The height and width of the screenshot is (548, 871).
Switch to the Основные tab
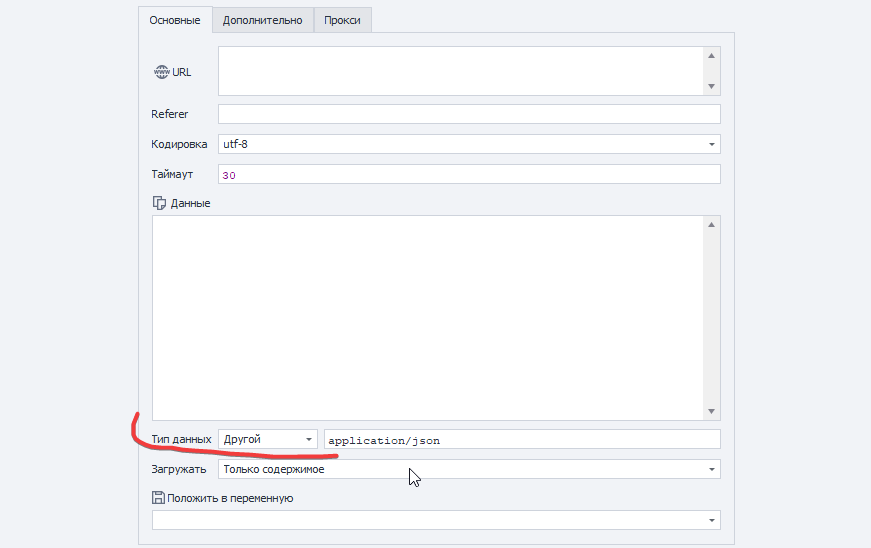tap(175, 20)
